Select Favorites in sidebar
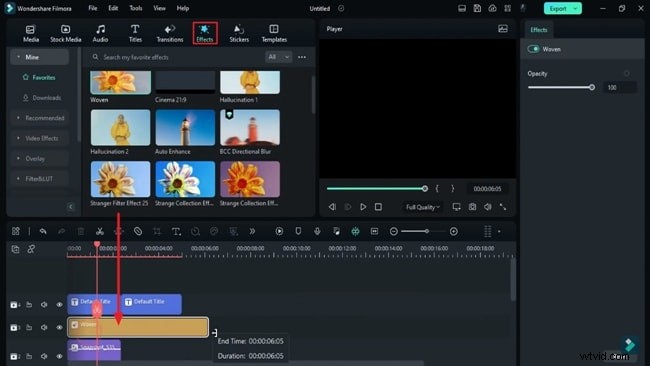650x366 pixels. pos(39,78)
